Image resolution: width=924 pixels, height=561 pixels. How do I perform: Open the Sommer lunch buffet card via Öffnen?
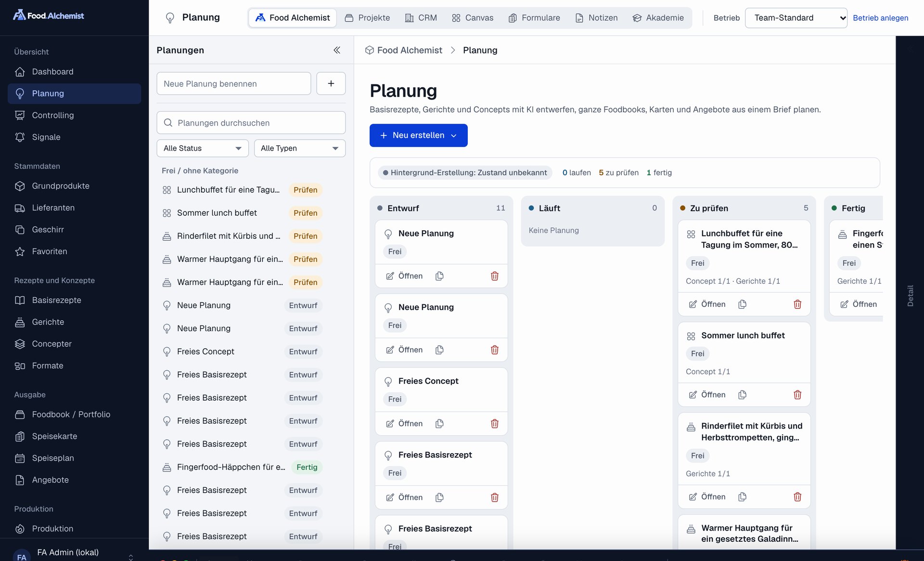tap(707, 395)
